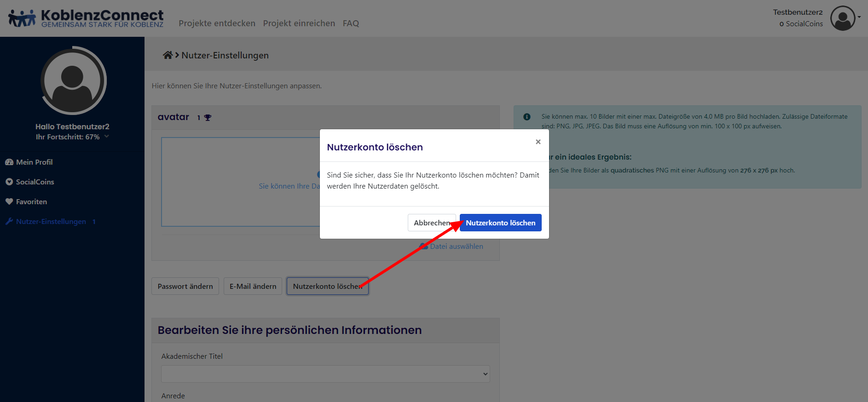868x402 pixels.
Task: Open Projekt einreichen navigation link
Action: (299, 23)
